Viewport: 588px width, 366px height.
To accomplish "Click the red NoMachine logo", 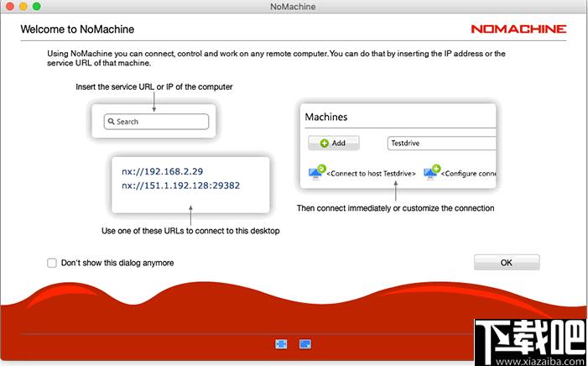I will pos(518,29).
